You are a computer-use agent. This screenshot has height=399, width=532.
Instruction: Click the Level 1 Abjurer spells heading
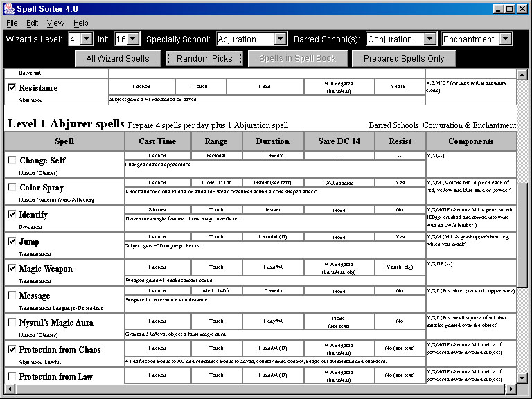(x=66, y=123)
